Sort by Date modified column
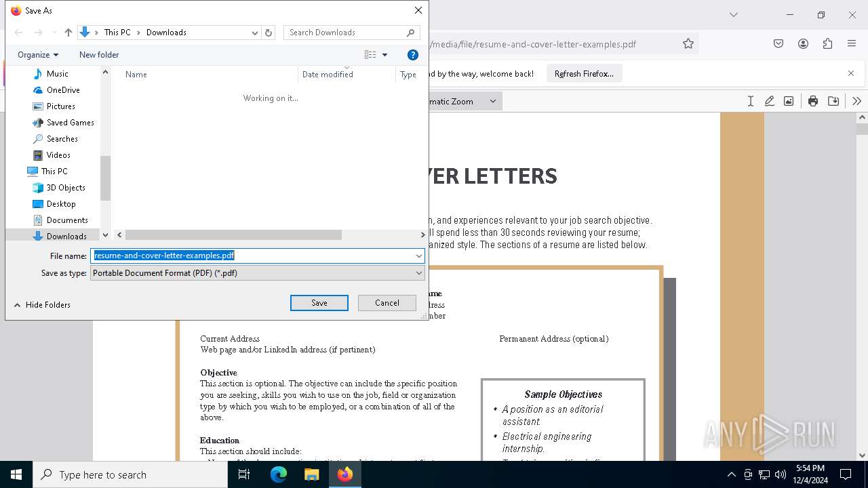Viewport: 868px width, 488px height. pyautogui.click(x=328, y=75)
